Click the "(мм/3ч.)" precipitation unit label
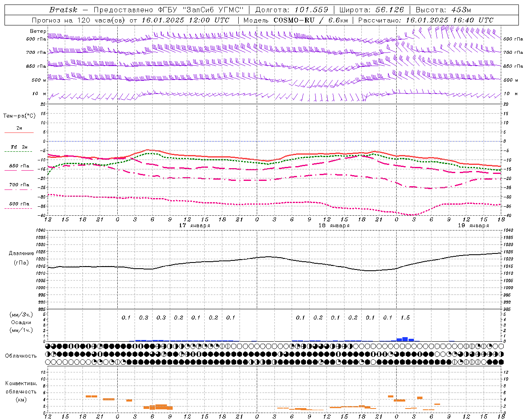Image resolution: width=525 pixels, height=420 pixels. [21, 315]
